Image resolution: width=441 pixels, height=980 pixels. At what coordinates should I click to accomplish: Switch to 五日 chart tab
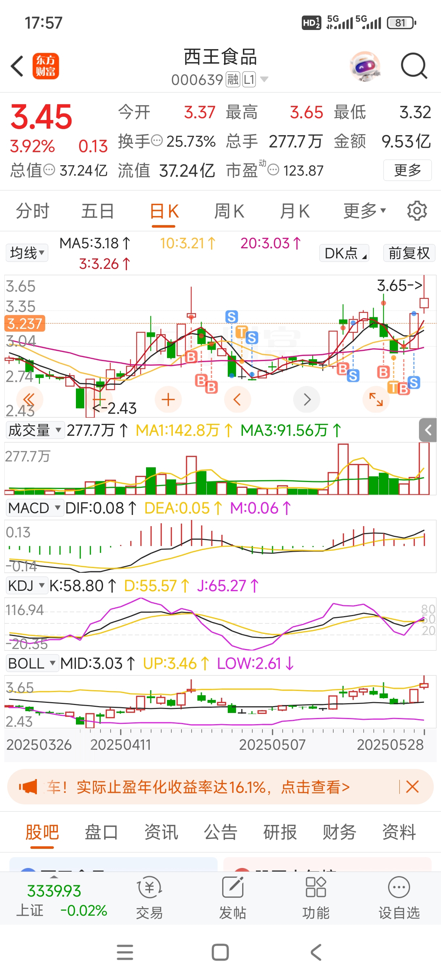click(x=98, y=211)
